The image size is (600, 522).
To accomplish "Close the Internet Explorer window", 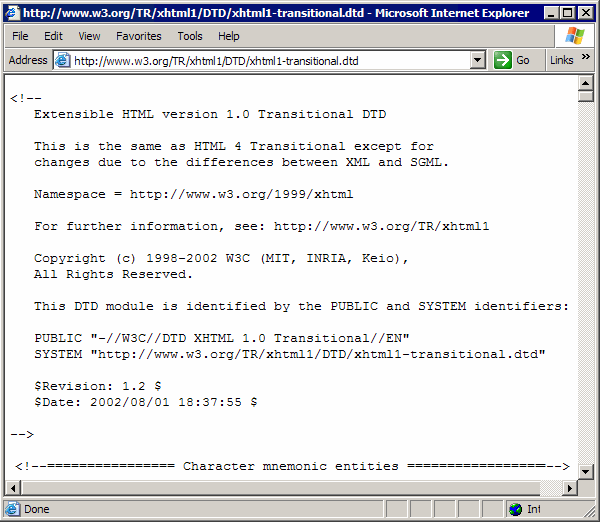I will pyautogui.click(x=585, y=13).
